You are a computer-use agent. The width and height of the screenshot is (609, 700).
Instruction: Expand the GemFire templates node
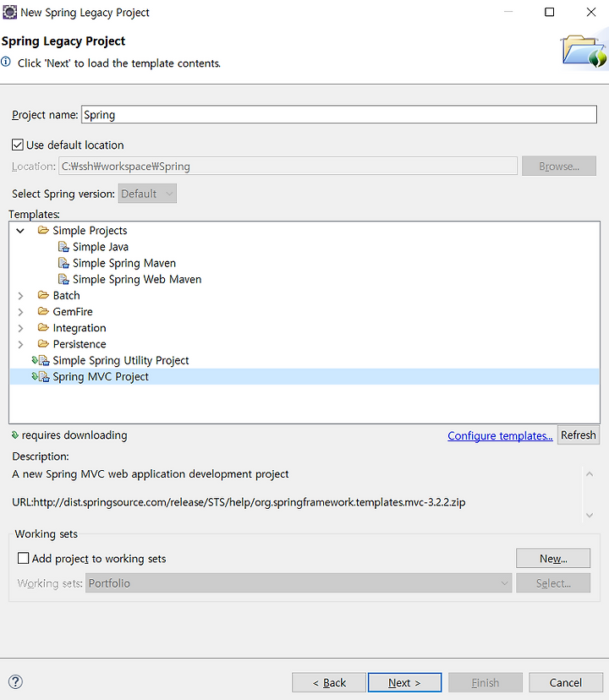(20, 312)
